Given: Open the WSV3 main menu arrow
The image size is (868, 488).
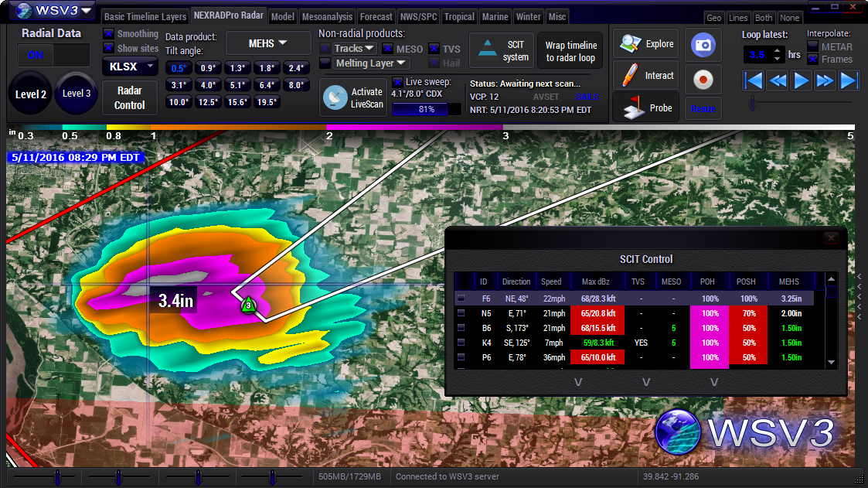Looking at the screenshot, I should tap(87, 10).
